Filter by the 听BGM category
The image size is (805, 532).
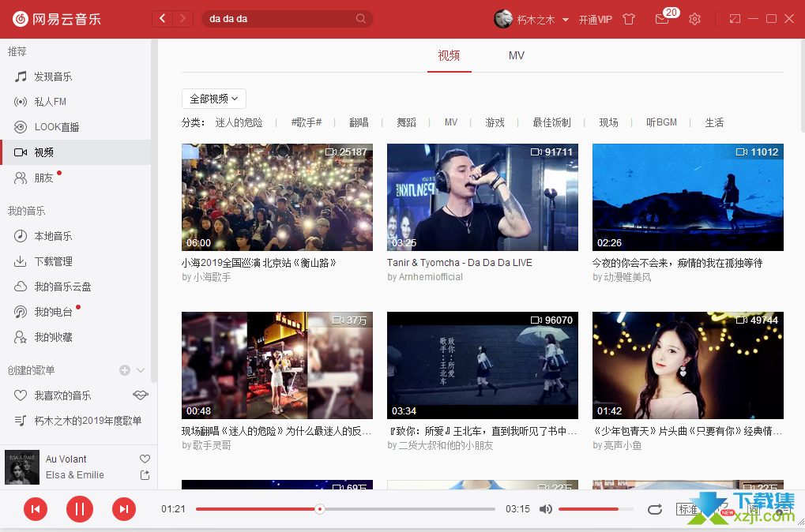point(661,122)
